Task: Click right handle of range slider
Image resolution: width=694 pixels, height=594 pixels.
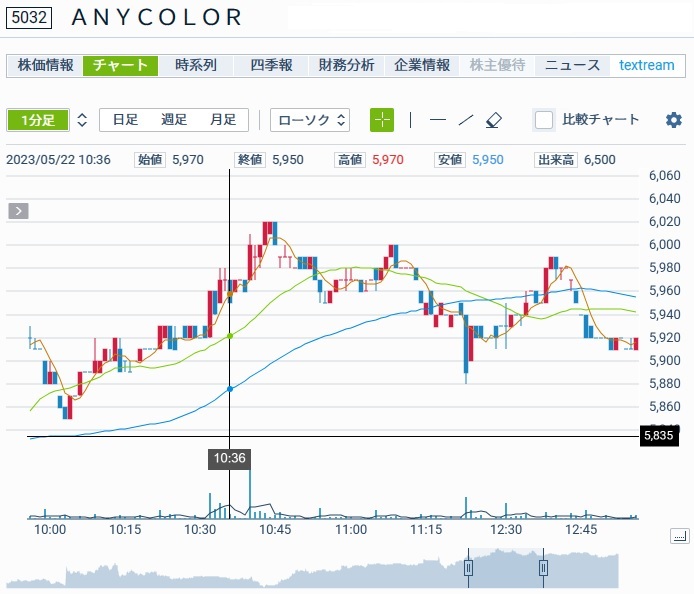Action: pyautogui.click(x=543, y=568)
